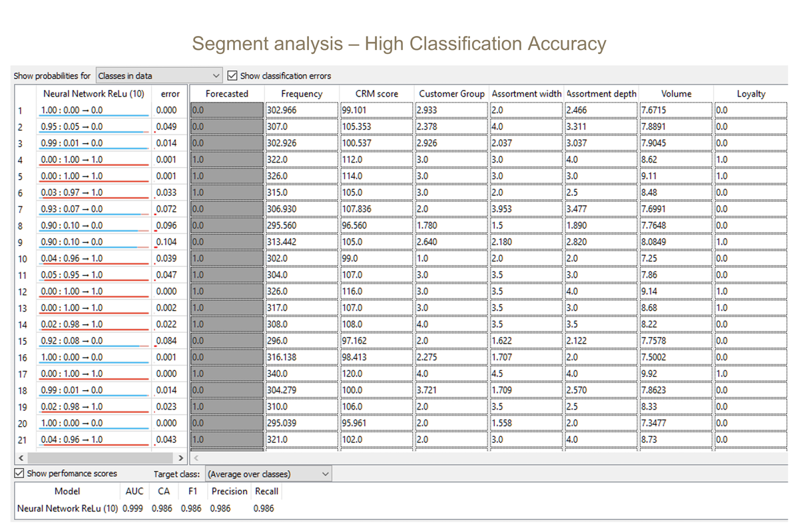The image size is (799, 532).
Task: Click the Assortment depth column header
Action: tap(601, 94)
